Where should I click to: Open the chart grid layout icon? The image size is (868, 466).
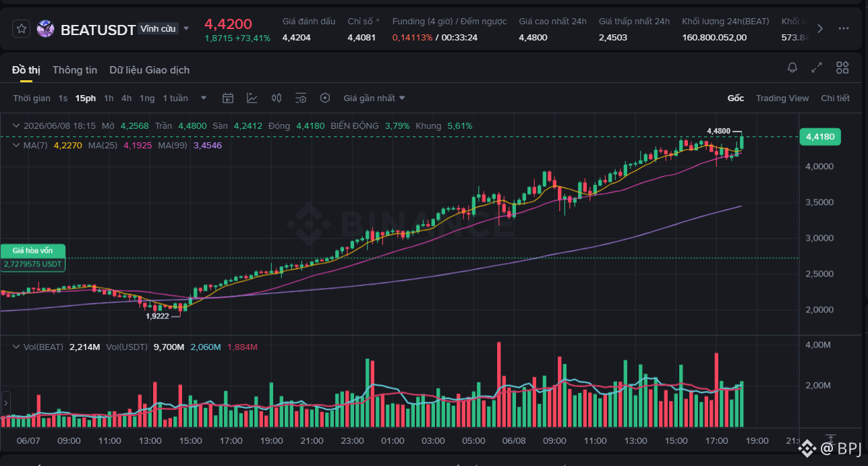[x=842, y=67]
